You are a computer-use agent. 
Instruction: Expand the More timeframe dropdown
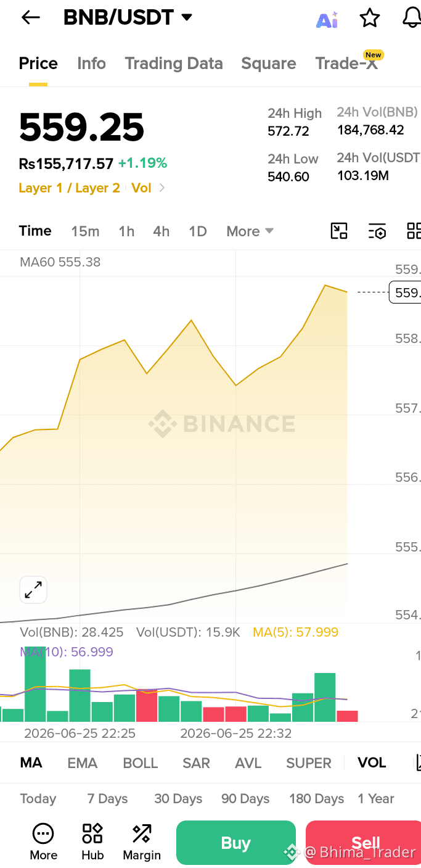coord(250,231)
